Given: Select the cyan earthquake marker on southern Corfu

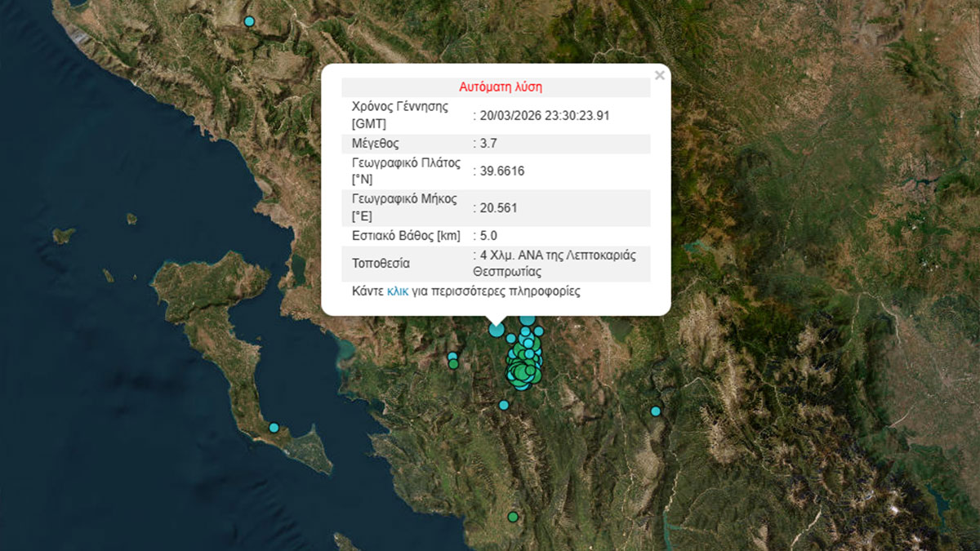Looking at the screenshot, I should (274, 427).
